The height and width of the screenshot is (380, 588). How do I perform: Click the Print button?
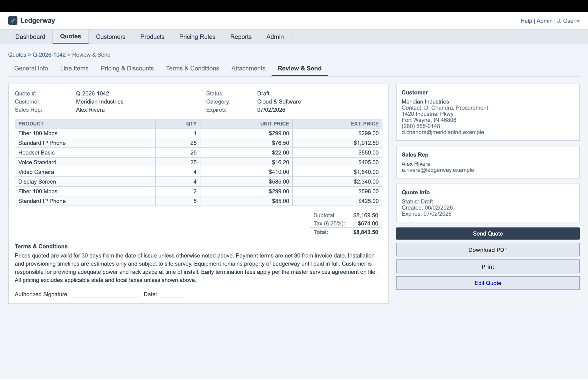point(488,266)
